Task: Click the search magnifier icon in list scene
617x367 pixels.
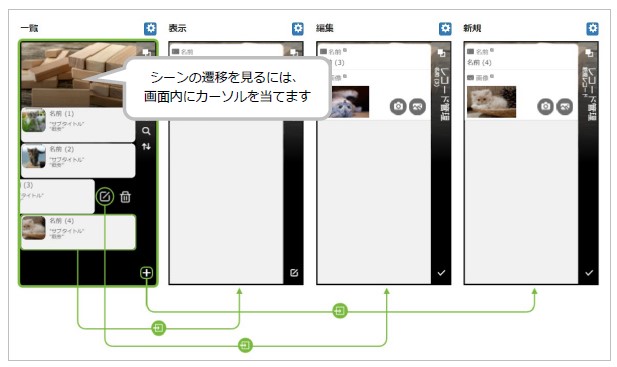Action: click(x=146, y=131)
